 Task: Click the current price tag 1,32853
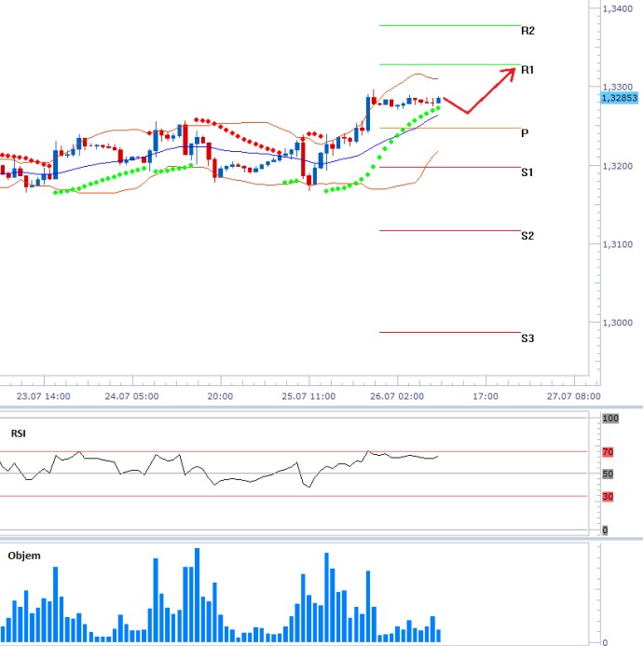[x=619, y=98]
